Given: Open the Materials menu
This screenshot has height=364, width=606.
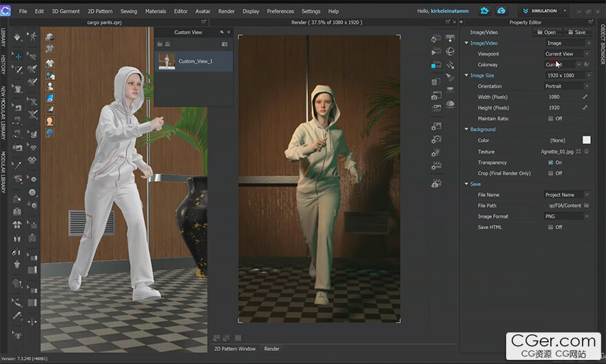Looking at the screenshot, I should (x=156, y=11).
